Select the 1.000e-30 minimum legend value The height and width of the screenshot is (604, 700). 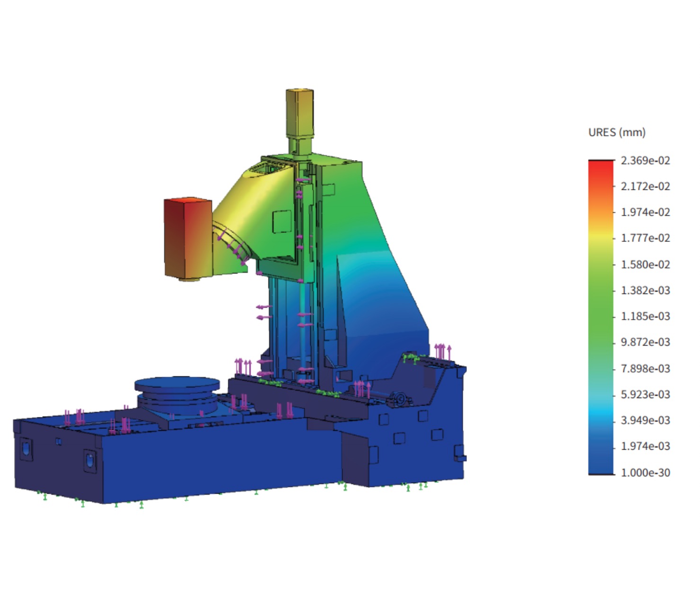tap(645, 472)
